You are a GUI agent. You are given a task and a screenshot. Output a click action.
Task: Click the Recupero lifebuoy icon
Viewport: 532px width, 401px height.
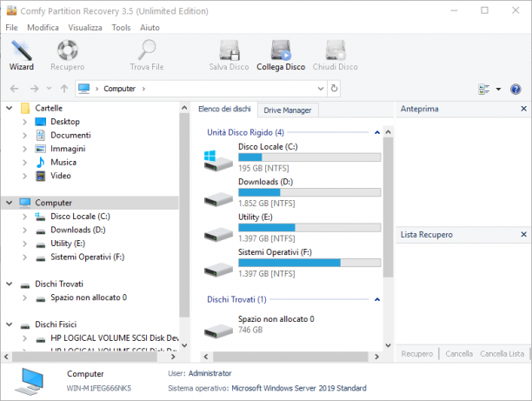tap(68, 50)
